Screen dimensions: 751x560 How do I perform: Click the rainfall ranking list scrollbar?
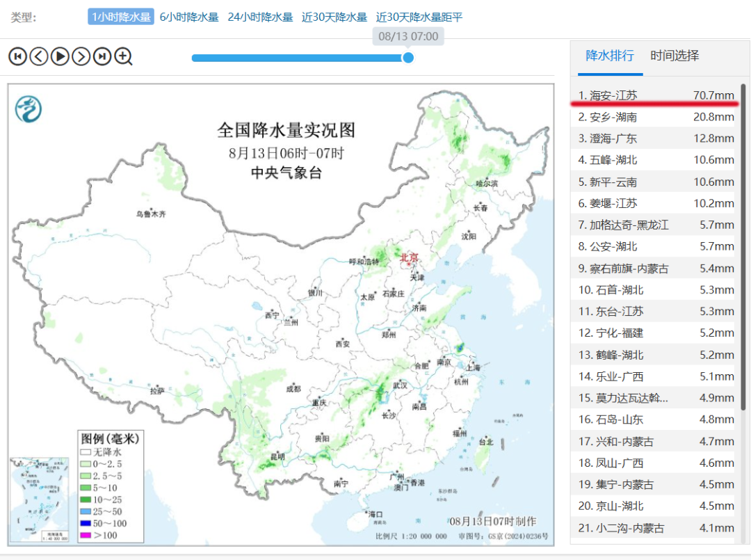point(743,247)
